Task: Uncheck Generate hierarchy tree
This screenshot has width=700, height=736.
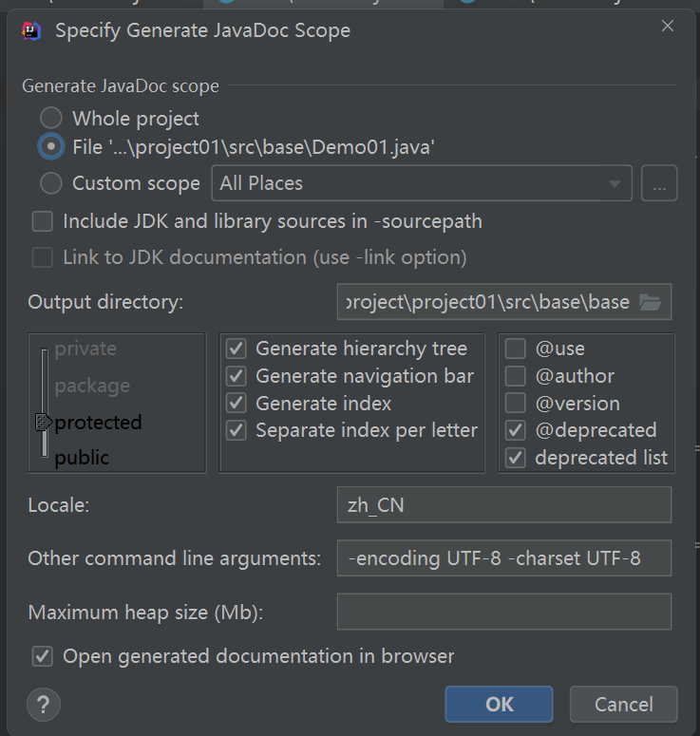Action: 236,349
